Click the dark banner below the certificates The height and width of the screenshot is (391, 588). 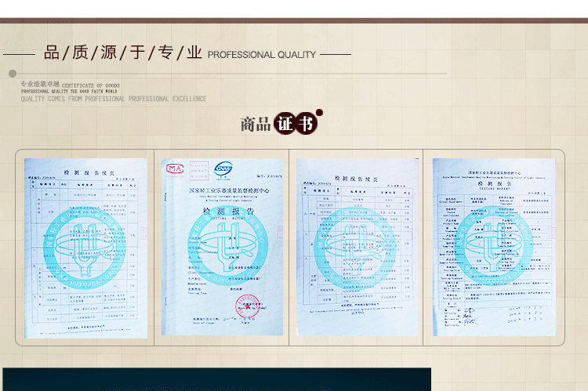click(x=216, y=379)
